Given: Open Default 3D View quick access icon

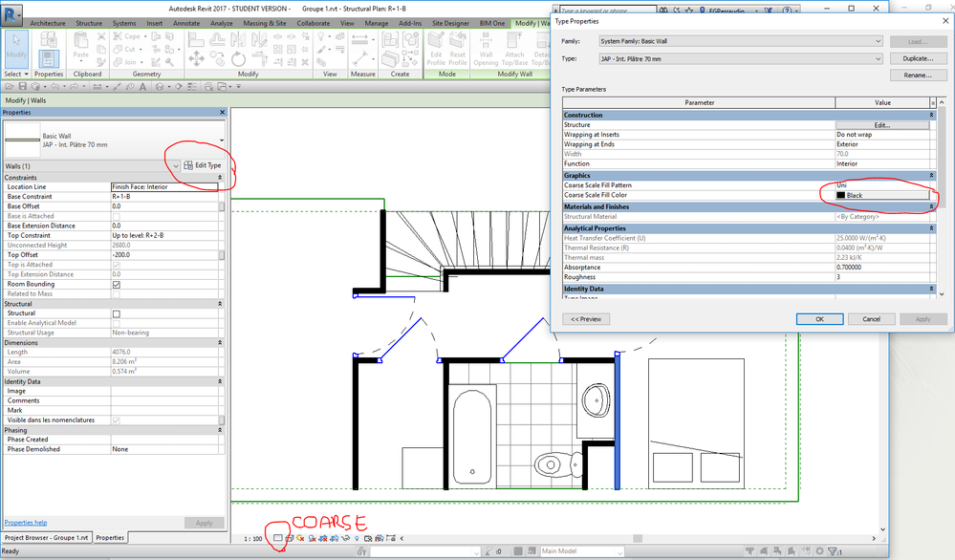Looking at the screenshot, I should point(161,86).
